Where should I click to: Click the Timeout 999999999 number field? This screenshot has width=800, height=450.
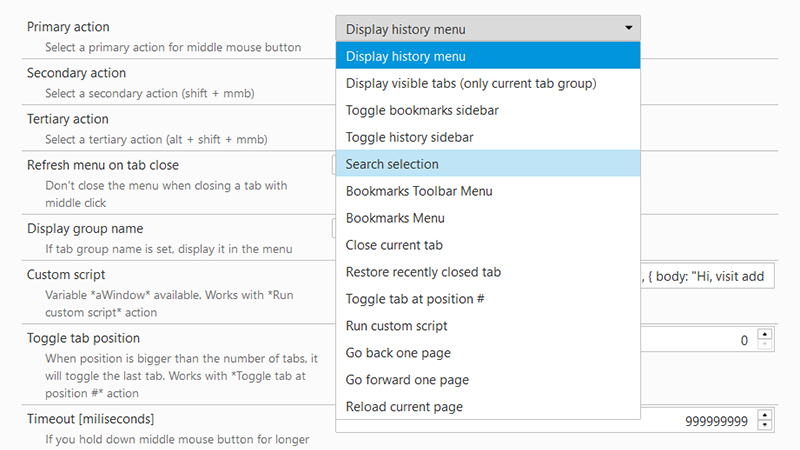coord(699,421)
